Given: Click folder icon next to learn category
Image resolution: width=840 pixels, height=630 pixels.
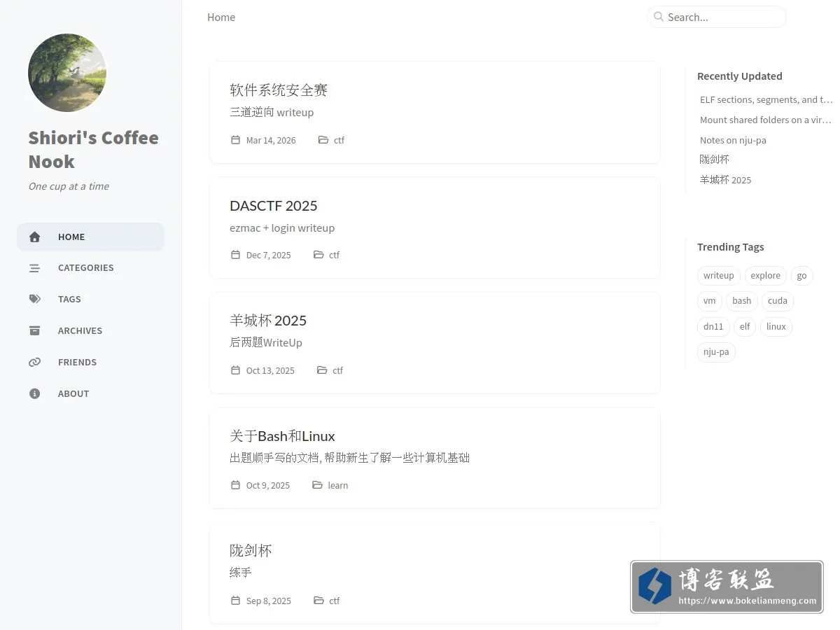Looking at the screenshot, I should (317, 485).
